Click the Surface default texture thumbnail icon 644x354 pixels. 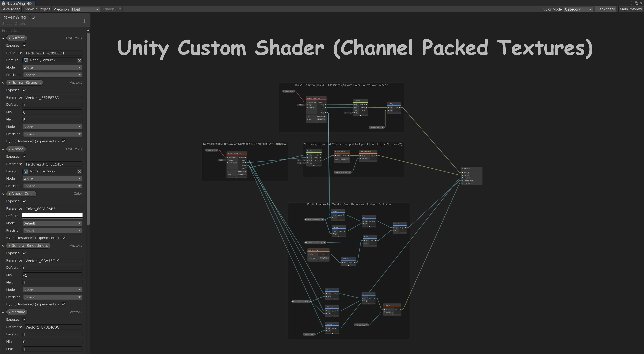[x=26, y=60]
